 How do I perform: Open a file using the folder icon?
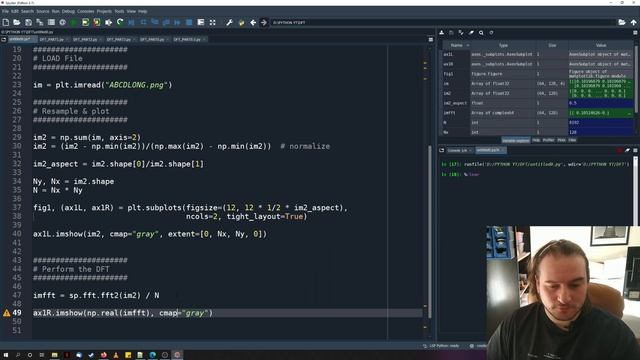coord(17,22)
